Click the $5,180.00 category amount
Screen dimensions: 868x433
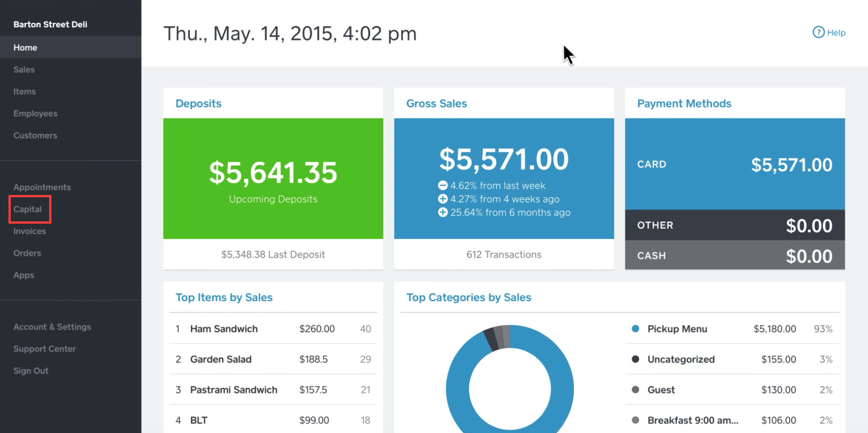pyautogui.click(x=775, y=329)
